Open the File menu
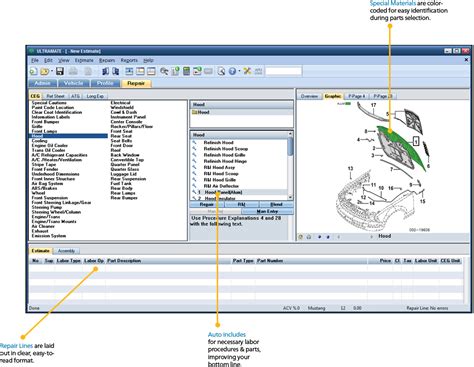Image resolution: width=474 pixels, height=367 pixels. pos(35,60)
